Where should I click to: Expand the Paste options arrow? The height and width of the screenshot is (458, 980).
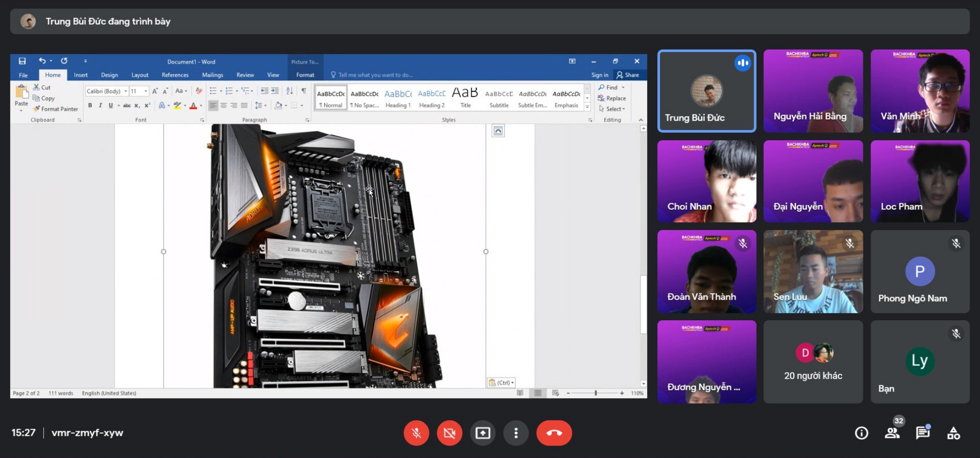[21, 110]
